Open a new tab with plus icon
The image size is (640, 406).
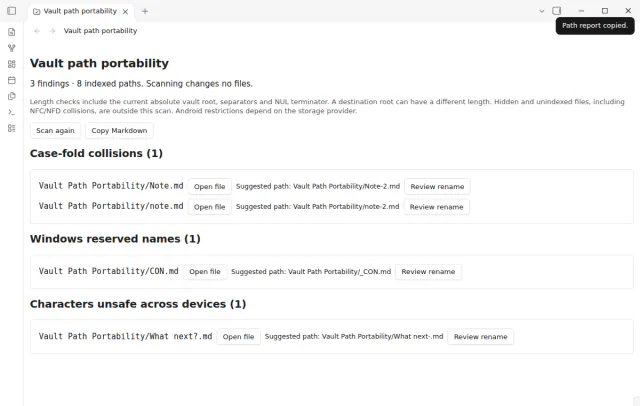(x=145, y=11)
